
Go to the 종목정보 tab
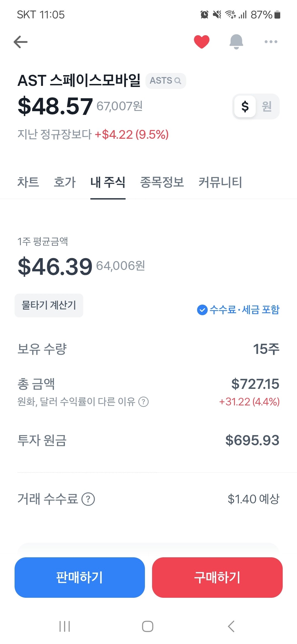click(x=162, y=182)
